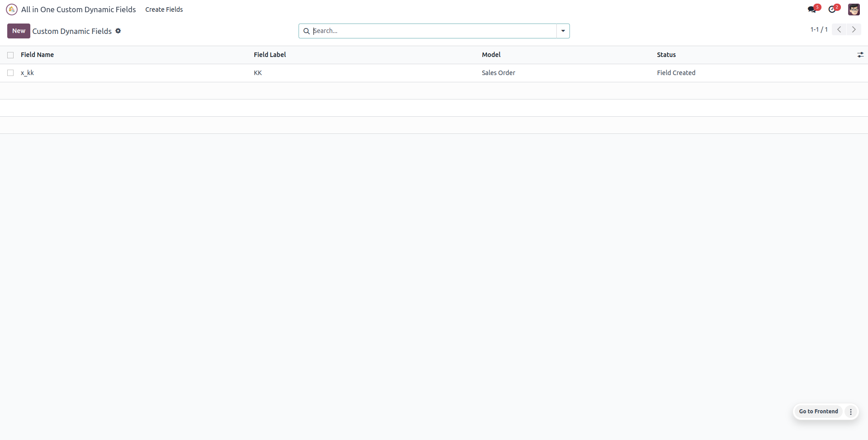Select all records with the header checkbox

tap(10, 55)
